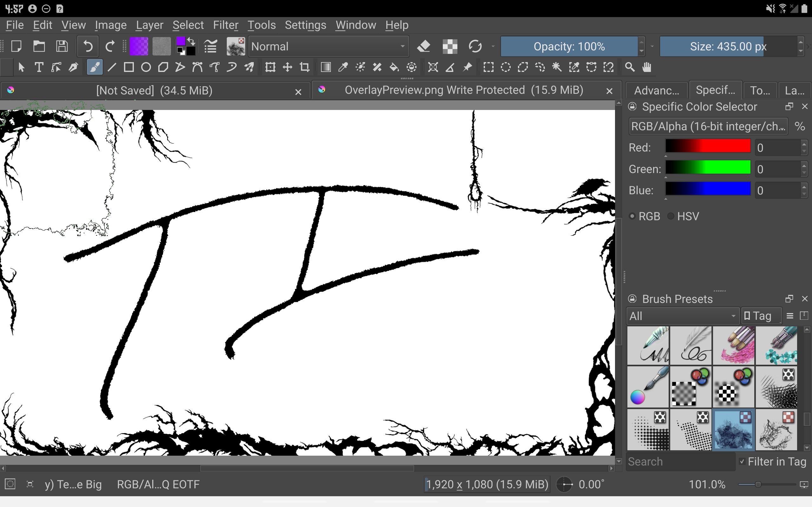Viewport: 812px width, 507px height.
Task: Click the Advanc... docker tab
Action: point(656,90)
